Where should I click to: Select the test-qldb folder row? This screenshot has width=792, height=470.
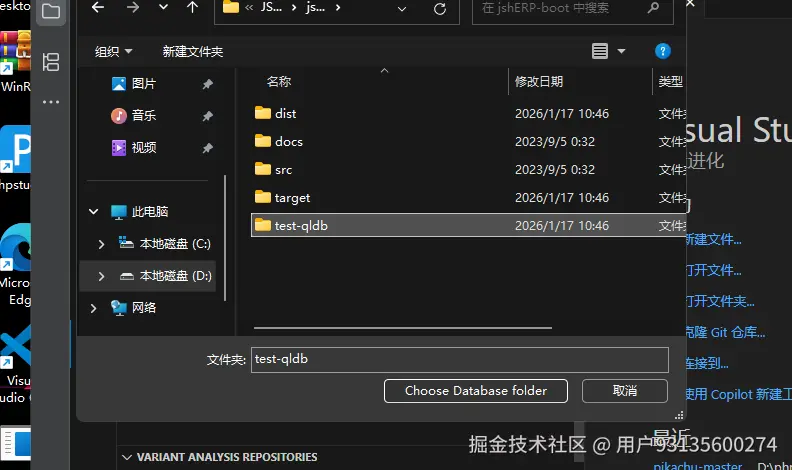pyautogui.click(x=468, y=226)
